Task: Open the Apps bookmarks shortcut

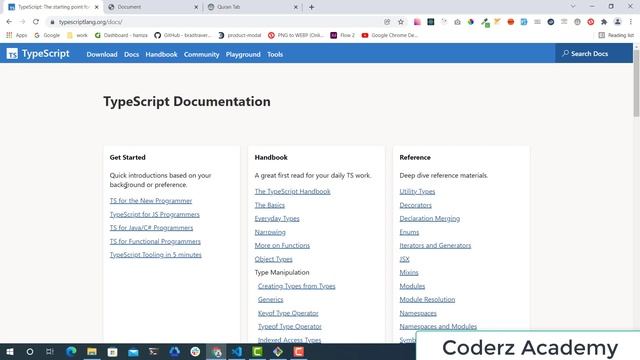Action: pyautogui.click(x=16, y=36)
